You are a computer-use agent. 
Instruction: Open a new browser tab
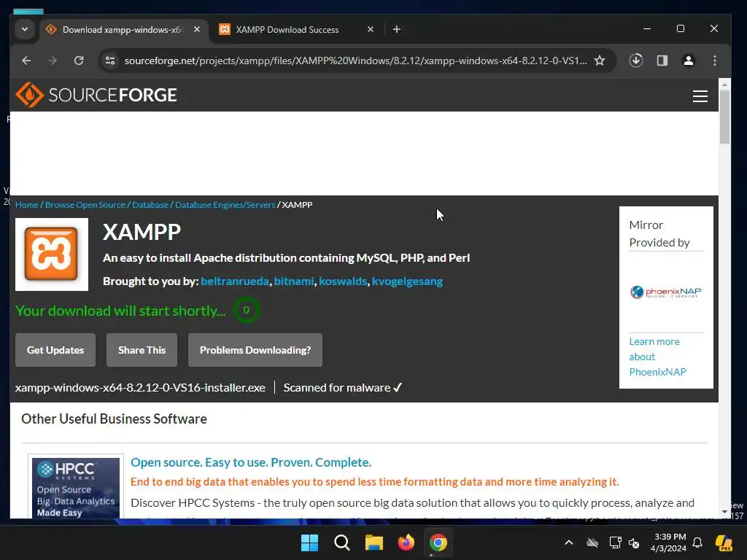coord(396,29)
